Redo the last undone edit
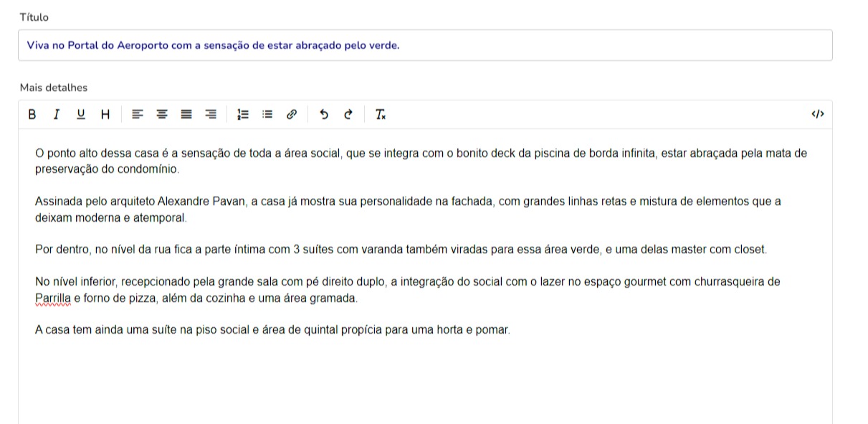 (348, 114)
